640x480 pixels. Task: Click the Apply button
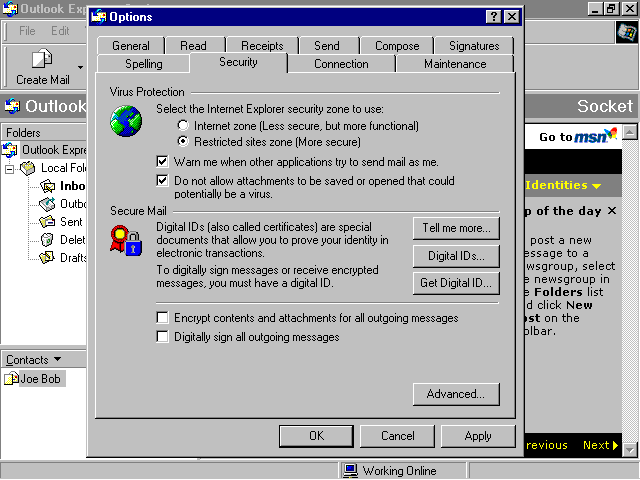478,436
